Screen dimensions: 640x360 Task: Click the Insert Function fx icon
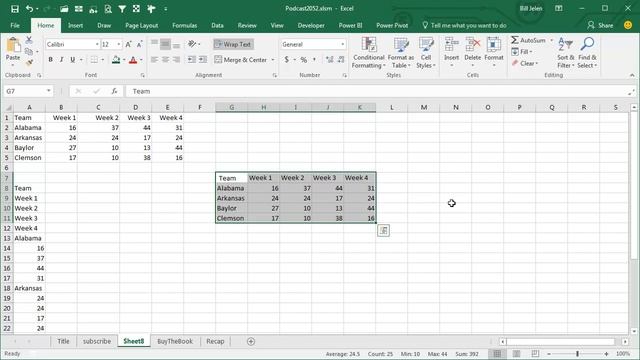pyautogui.click(x=114, y=91)
